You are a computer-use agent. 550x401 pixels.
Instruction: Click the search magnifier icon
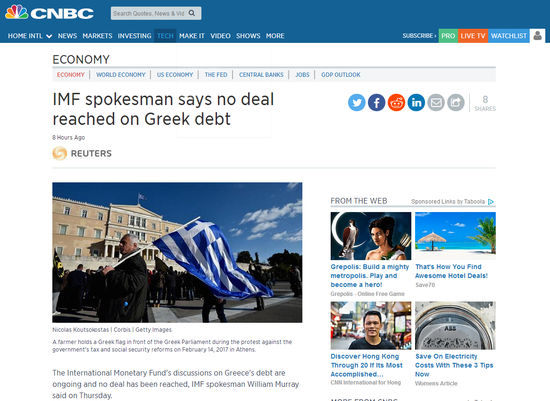pyautogui.click(x=192, y=13)
